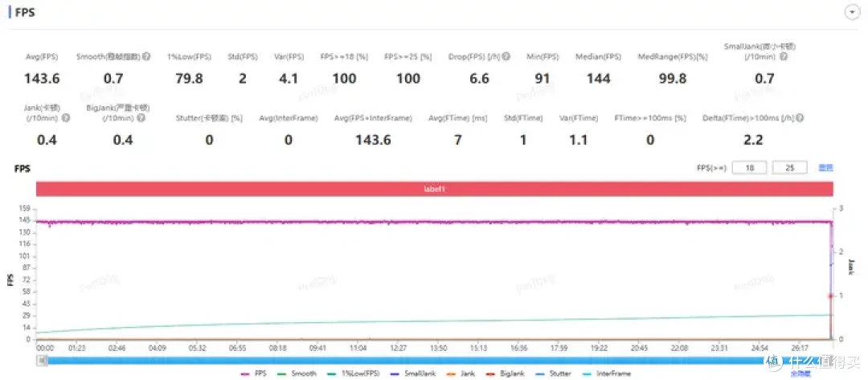This screenshot has width=868, height=380.
Task: Click the FTime>=100ms [%] label
Action: coord(650,118)
